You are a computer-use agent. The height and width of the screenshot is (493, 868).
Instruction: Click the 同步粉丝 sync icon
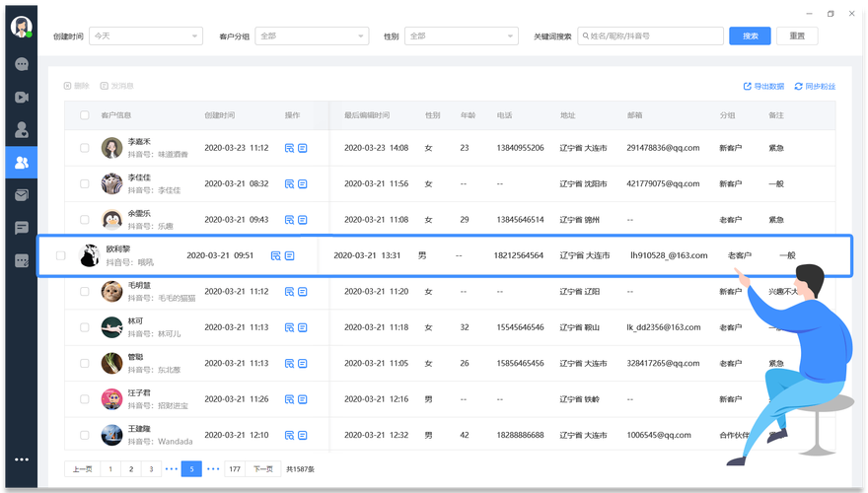point(815,87)
